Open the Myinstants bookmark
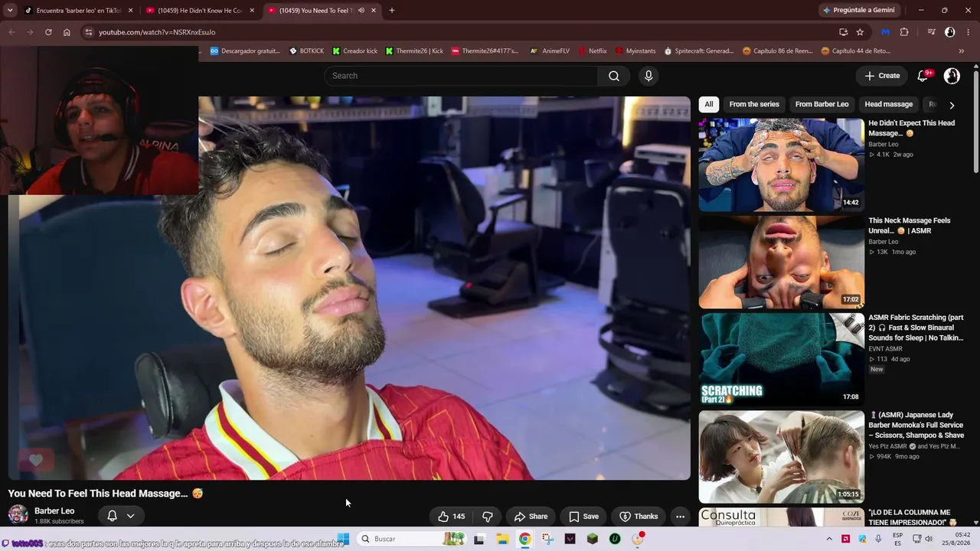The width and height of the screenshot is (980, 551). 635,51
